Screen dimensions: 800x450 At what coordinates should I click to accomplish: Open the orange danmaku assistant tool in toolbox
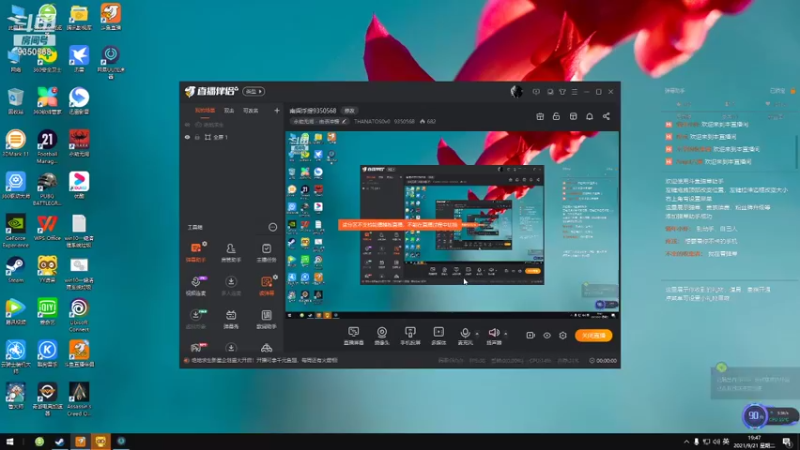[196, 252]
